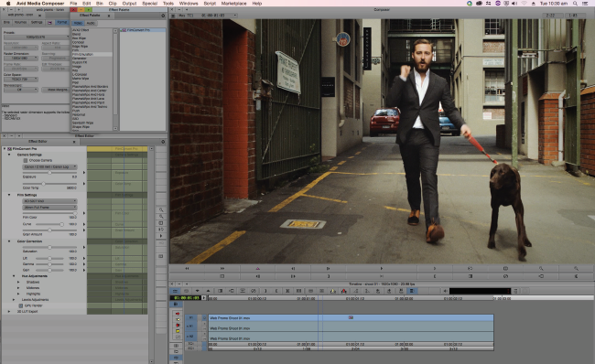The height and width of the screenshot is (364, 595).
Task: Open the macOS notification center icon
Action: click(586, 4)
